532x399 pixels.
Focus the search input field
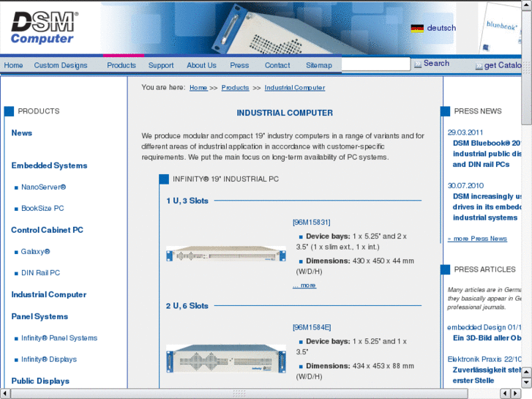[x=375, y=64]
